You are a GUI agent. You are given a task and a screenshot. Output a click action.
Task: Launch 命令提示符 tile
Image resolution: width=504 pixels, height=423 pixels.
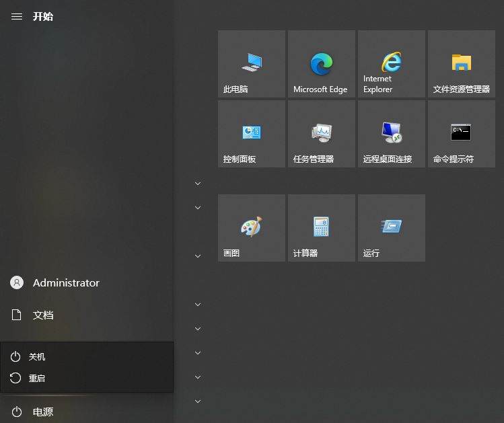click(x=462, y=134)
